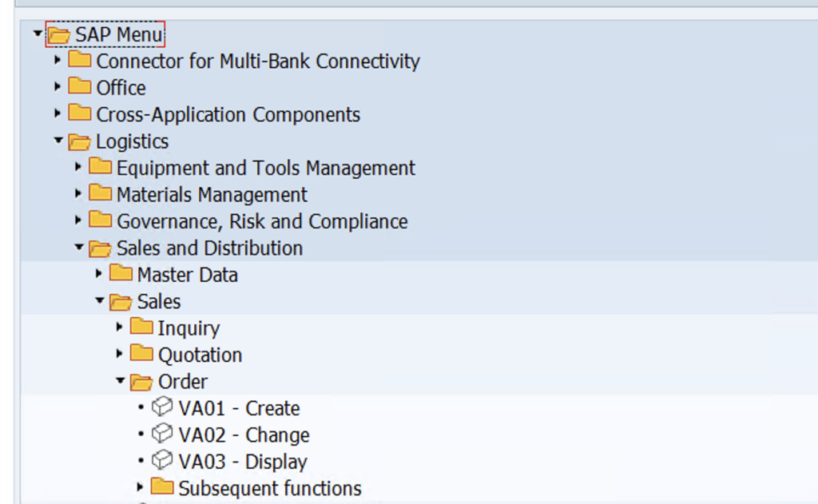818x504 pixels.
Task: Click the Equipment and Tools Management folder icon
Action: (100, 165)
